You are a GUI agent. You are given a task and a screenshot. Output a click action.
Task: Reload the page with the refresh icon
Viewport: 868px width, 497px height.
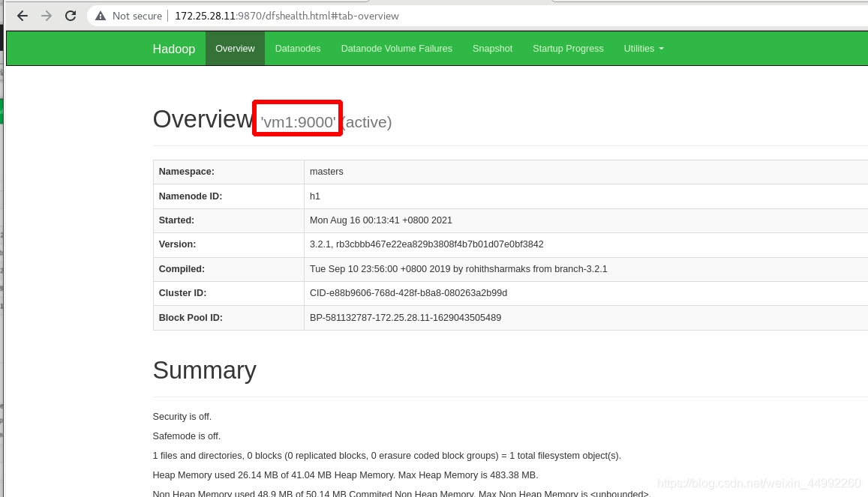(x=71, y=16)
